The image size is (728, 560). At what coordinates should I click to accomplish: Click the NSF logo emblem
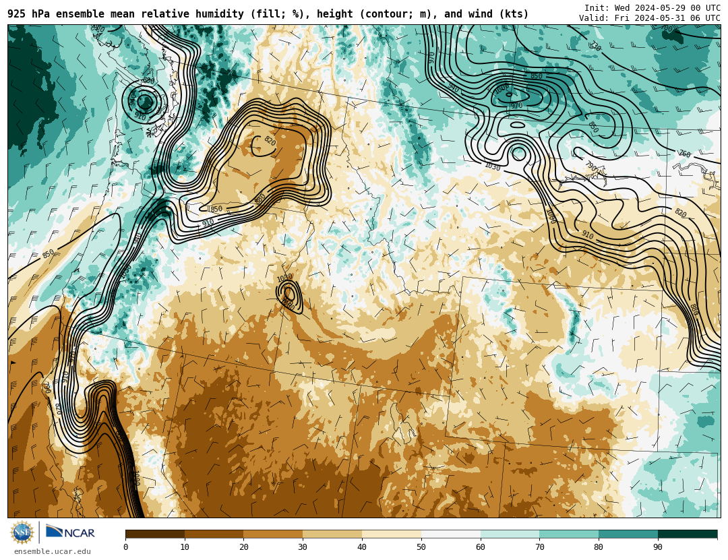point(22,532)
